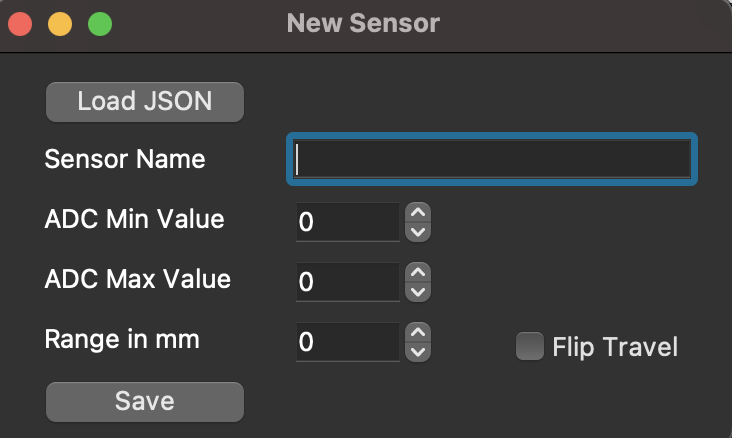Enable the Flip Travel checkbox
The width and height of the screenshot is (732, 438).
point(528,346)
